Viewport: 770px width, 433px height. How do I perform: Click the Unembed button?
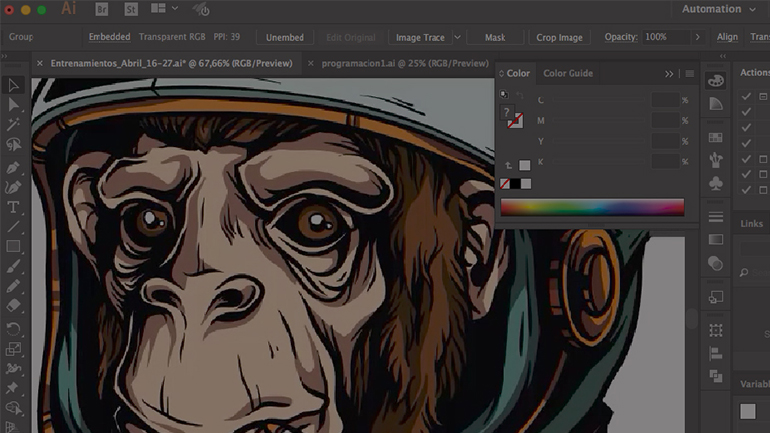[x=285, y=37]
